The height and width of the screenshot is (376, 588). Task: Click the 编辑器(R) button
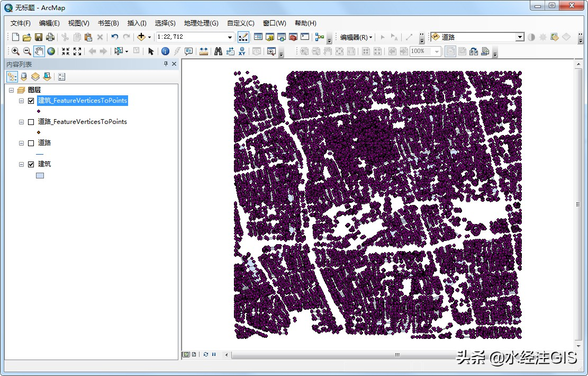pyautogui.click(x=355, y=37)
